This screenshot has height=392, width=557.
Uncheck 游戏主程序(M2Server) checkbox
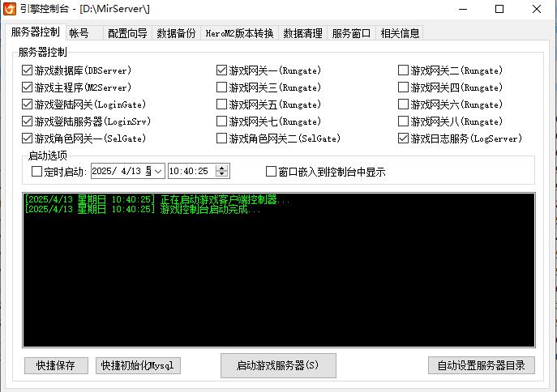point(27,87)
